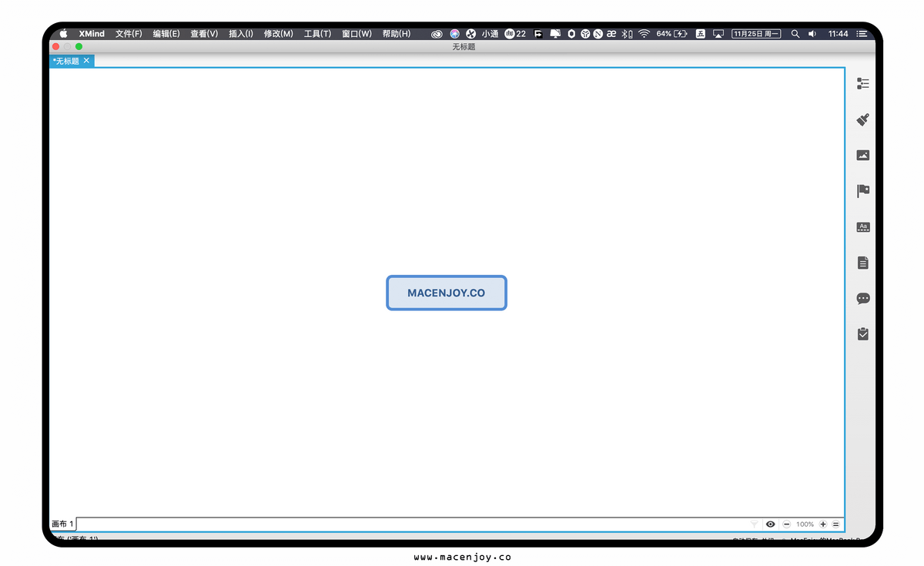
Task: Open the Comments speech bubble panel icon
Action: tap(863, 299)
